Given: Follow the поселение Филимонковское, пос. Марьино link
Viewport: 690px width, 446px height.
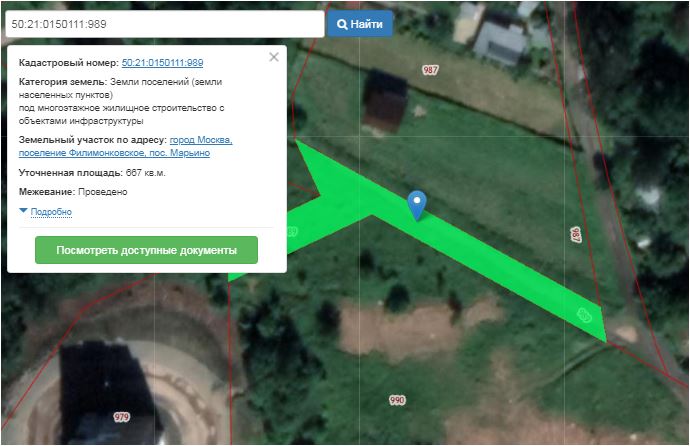Looking at the screenshot, I should (114, 153).
